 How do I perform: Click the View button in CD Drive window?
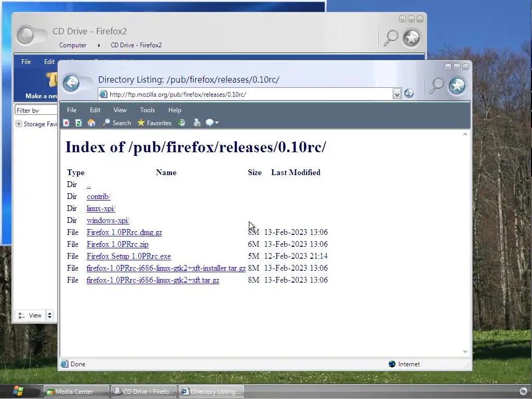click(30, 315)
